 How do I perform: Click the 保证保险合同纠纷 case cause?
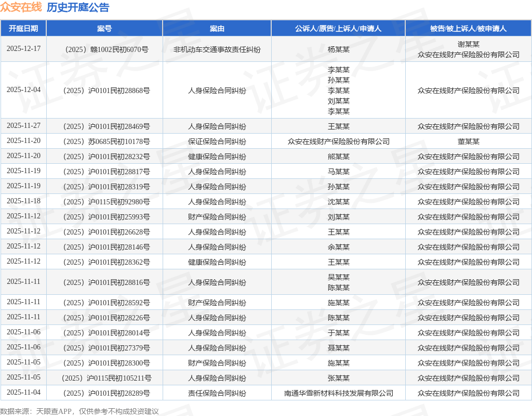(217, 141)
